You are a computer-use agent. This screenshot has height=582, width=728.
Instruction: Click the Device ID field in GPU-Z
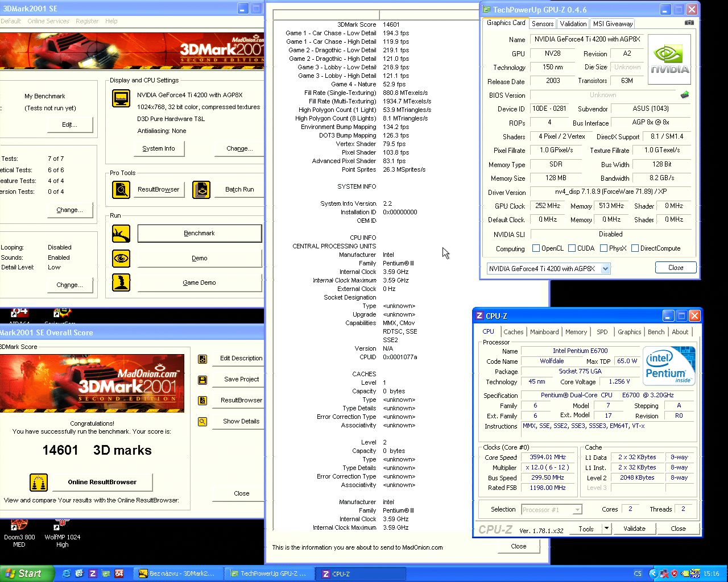[x=549, y=109]
